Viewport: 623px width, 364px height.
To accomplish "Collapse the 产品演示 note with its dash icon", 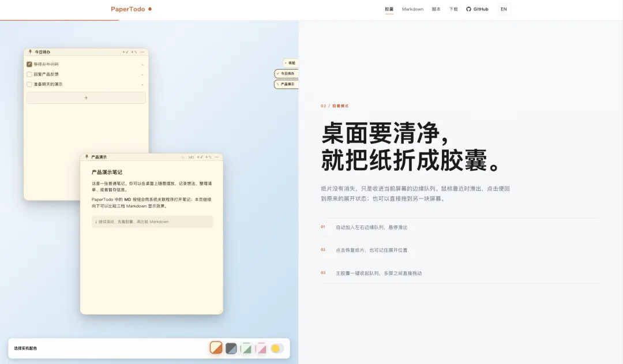I will (216, 157).
